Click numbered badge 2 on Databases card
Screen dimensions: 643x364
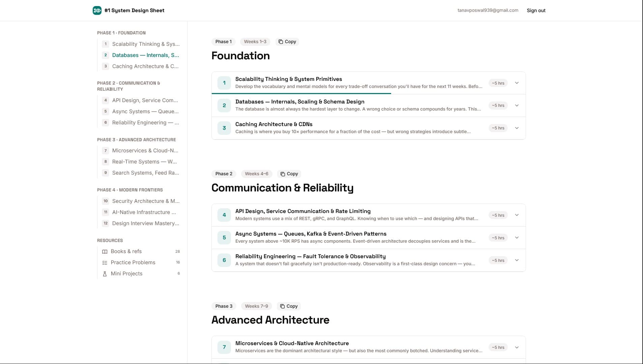(x=224, y=105)
